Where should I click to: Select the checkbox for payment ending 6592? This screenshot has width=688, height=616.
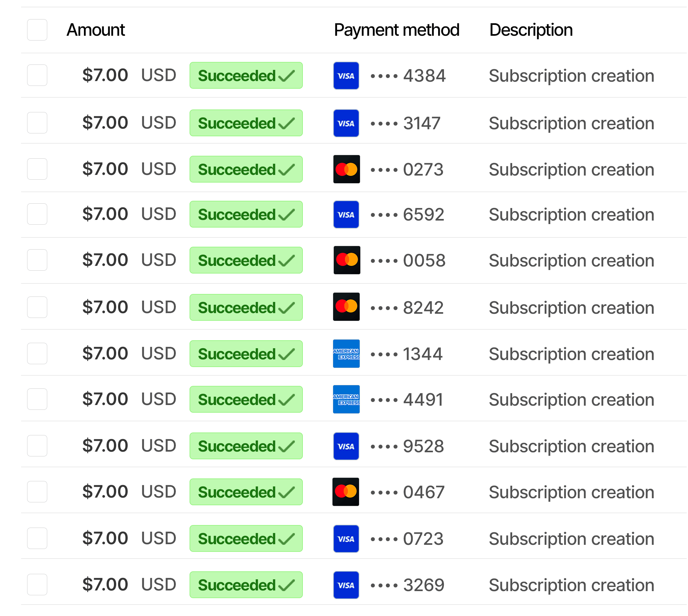(x=37, y=214)
